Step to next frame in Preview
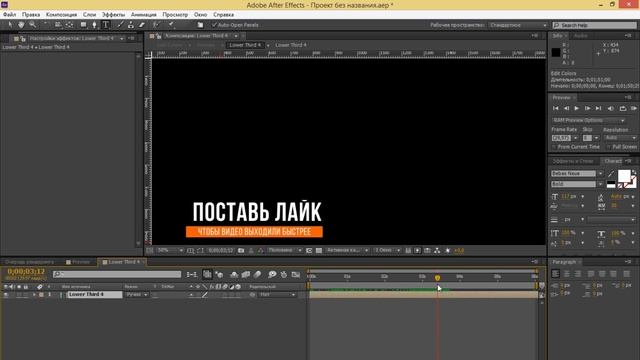 [x=587, y=108]
